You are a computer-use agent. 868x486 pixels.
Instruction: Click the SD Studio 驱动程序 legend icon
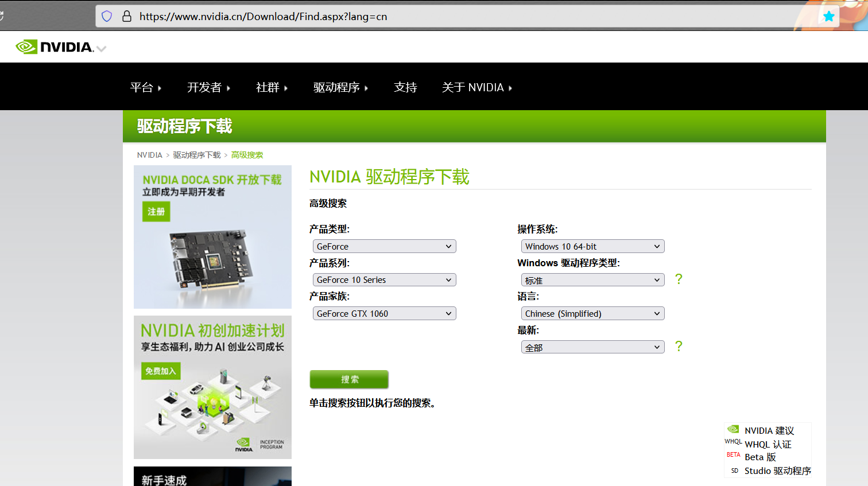(x=734, y=470)
